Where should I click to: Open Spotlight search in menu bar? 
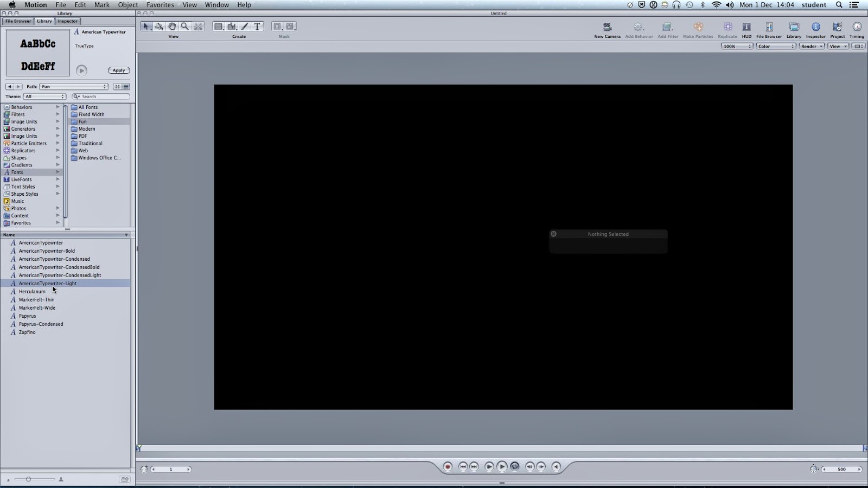coord(839,5)
